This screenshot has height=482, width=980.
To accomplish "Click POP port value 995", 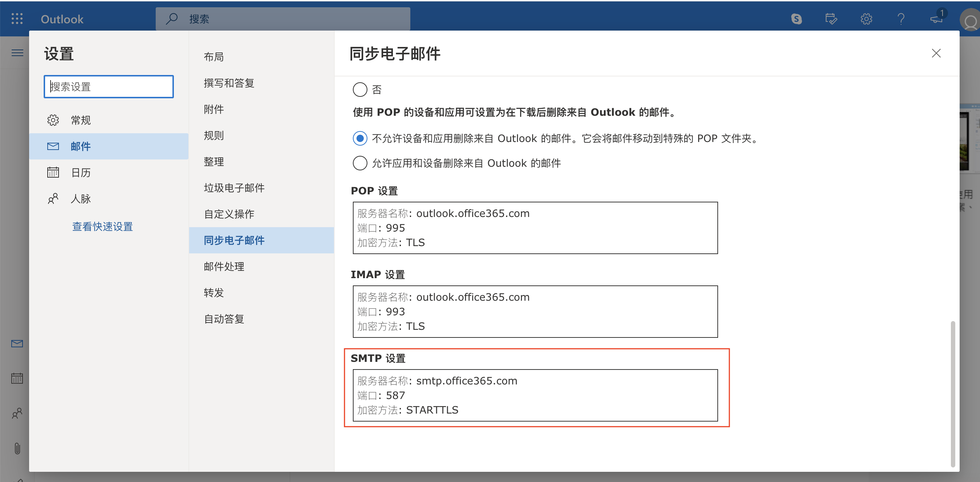I will tap(395, 228).
